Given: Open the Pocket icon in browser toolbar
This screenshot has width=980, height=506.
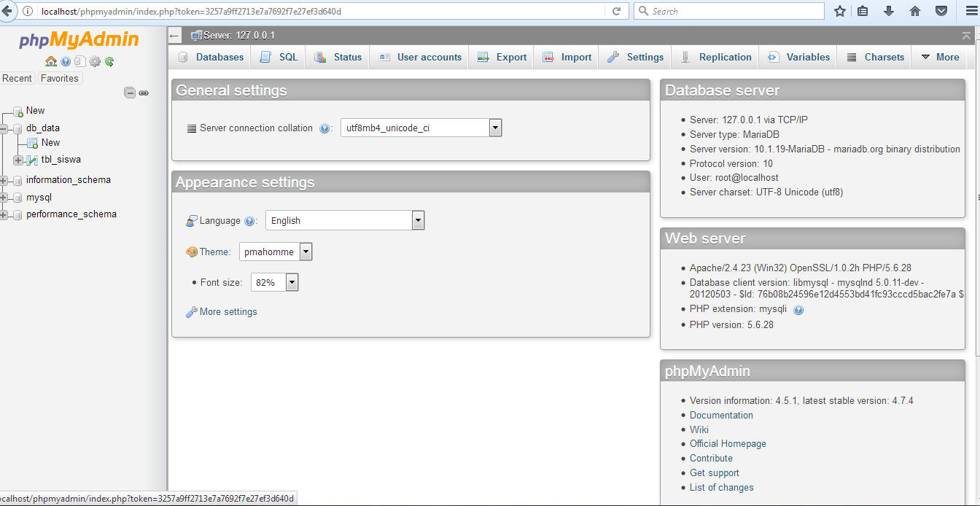Looking at the screenshot, I should [x=941, y=11].
